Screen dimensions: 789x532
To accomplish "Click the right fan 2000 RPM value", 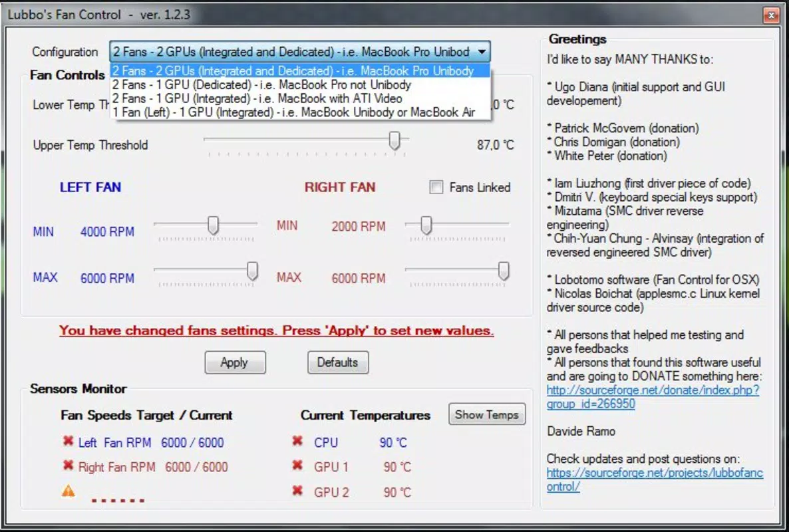I will click(x=359, y=226).
